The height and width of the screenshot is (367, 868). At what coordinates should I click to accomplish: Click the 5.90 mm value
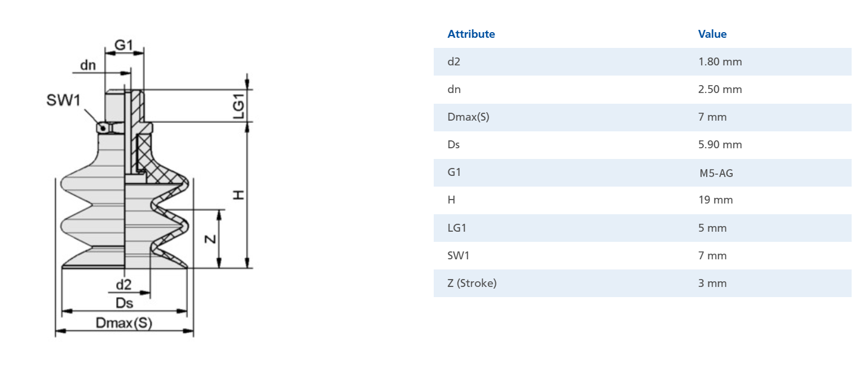pos(720,144)
